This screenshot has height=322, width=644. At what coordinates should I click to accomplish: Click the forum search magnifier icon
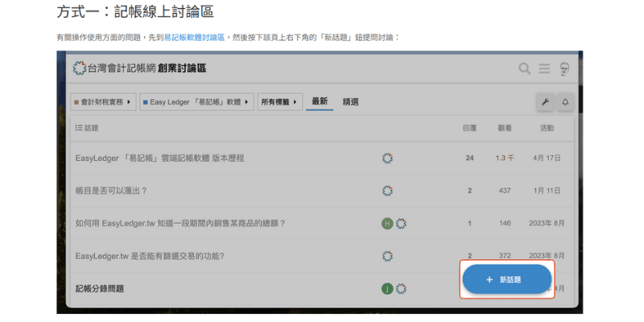524,69
